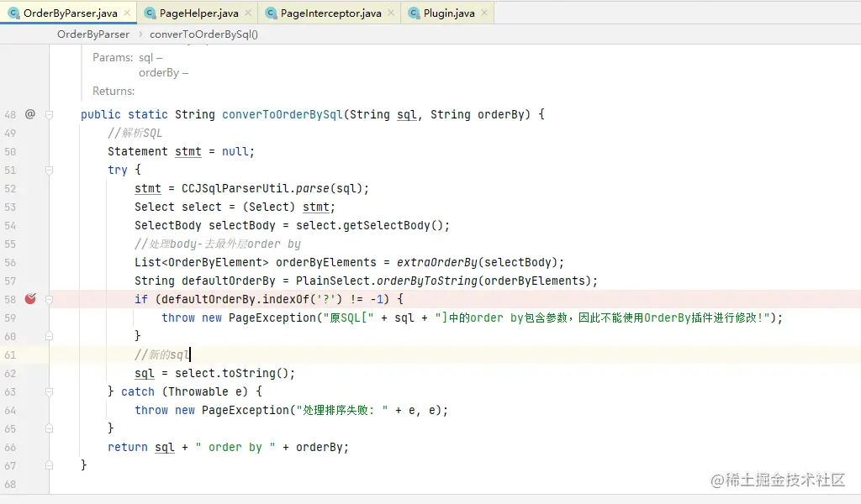Collapse the try block fold on line 51

tap(49, 170)
